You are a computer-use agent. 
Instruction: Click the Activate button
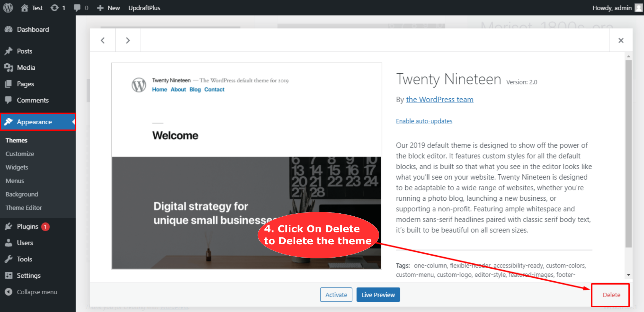click(x=336, y=295)
